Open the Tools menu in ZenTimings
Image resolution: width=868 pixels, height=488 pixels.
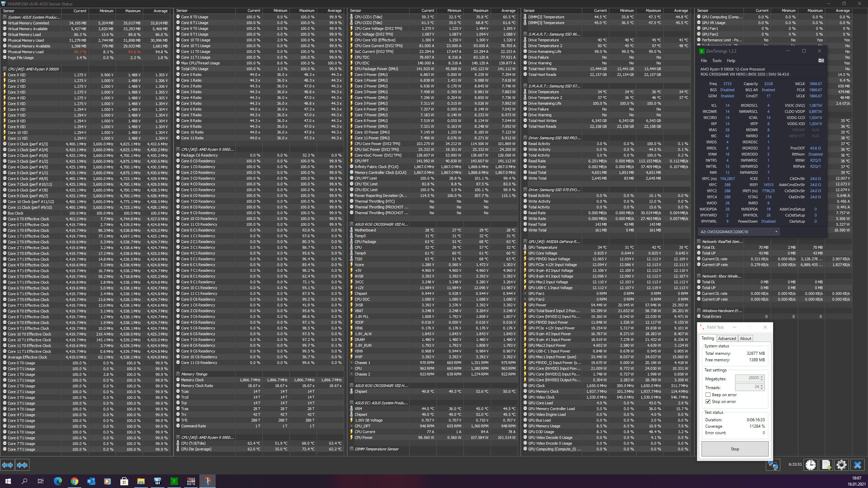pos(717,61)
